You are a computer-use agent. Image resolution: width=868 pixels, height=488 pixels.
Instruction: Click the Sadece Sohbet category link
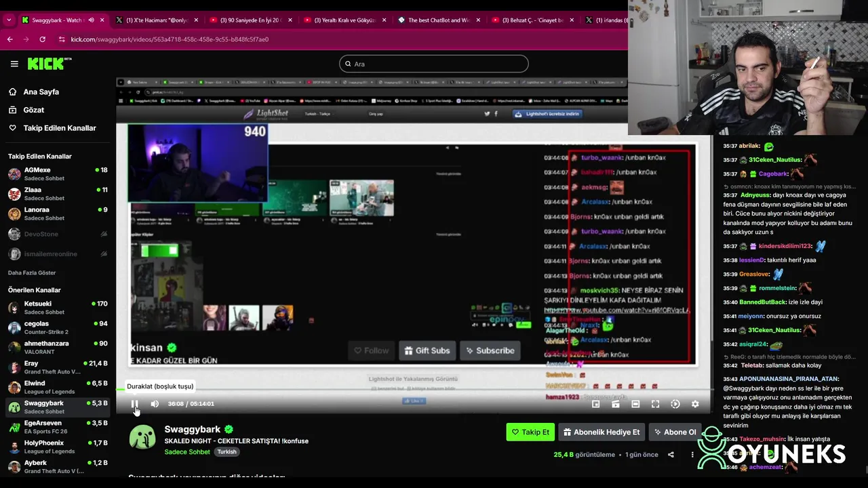pos(187,452)
